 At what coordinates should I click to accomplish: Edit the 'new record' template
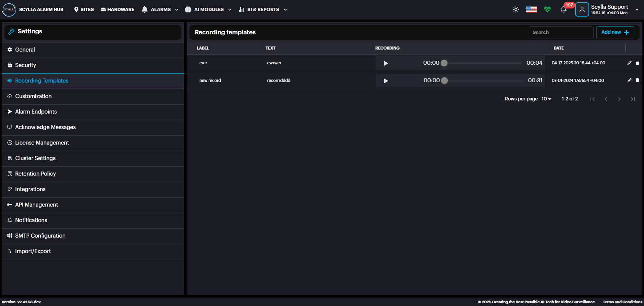click(x=629, y=80)
